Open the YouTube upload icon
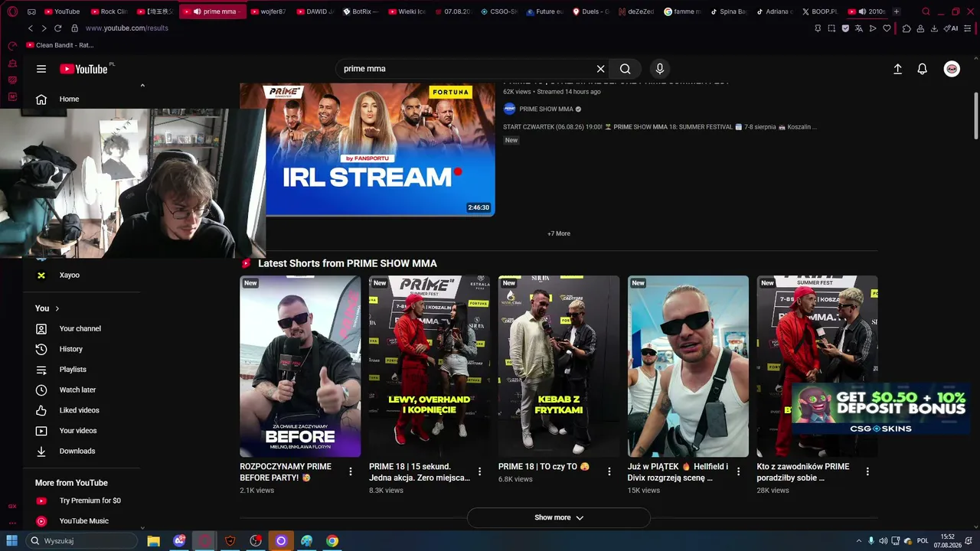This screenshot has width=980, height=551. point(897,69)
